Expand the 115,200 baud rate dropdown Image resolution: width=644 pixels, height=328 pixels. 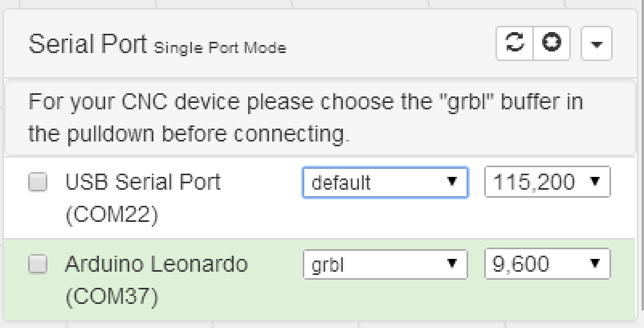tap(547, 182)
